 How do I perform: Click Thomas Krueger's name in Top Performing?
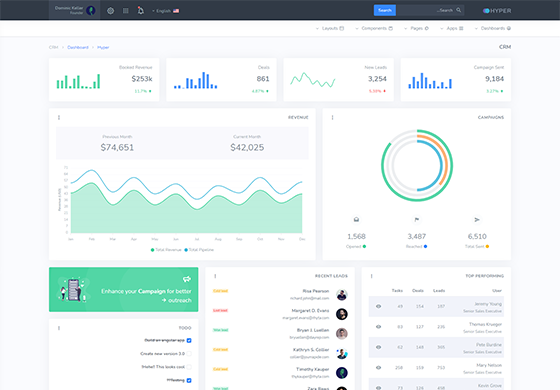click(x=485, y=324)
